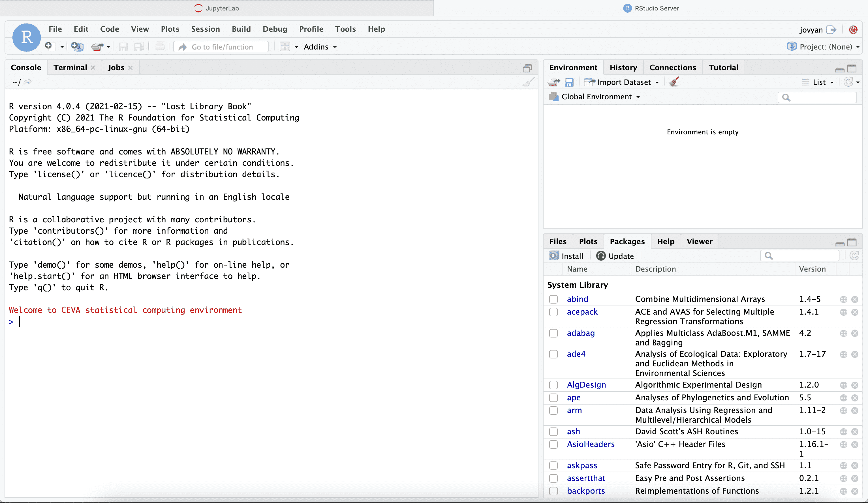The width and height of the screenshot is (868, 503).
Task: Enable the ade4 package checkbox
Action: pos(553,354)
